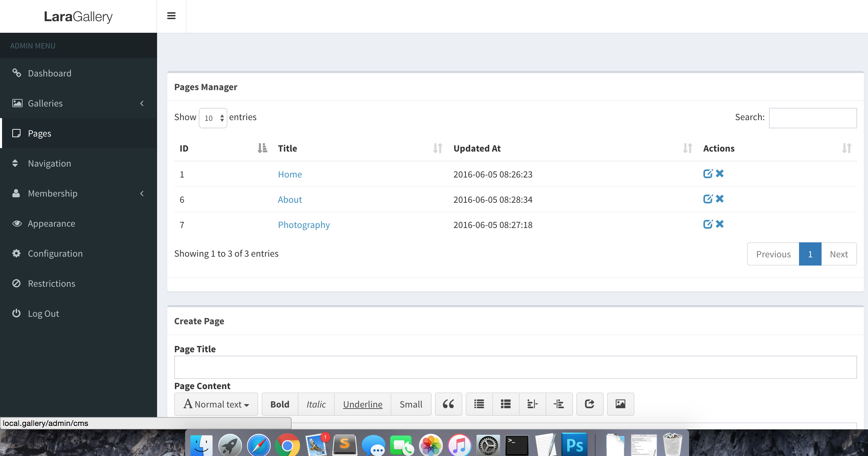Click the Previous pagination button
Screen dimensions: 868x456
(773, 254)
